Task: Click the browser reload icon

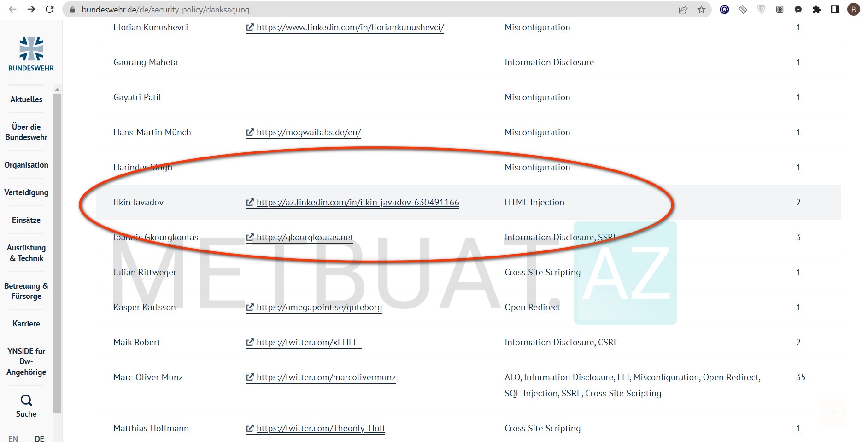Action: (50, 9)
